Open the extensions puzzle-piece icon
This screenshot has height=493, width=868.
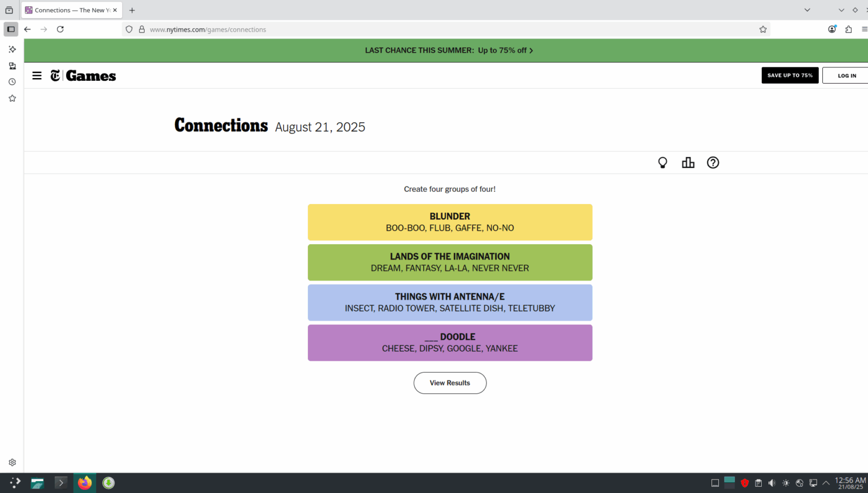click(x=848, y=29)
